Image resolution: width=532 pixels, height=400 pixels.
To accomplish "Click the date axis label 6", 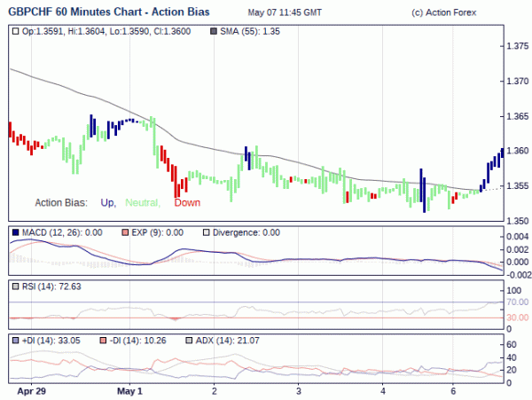I will click(453, 391).
